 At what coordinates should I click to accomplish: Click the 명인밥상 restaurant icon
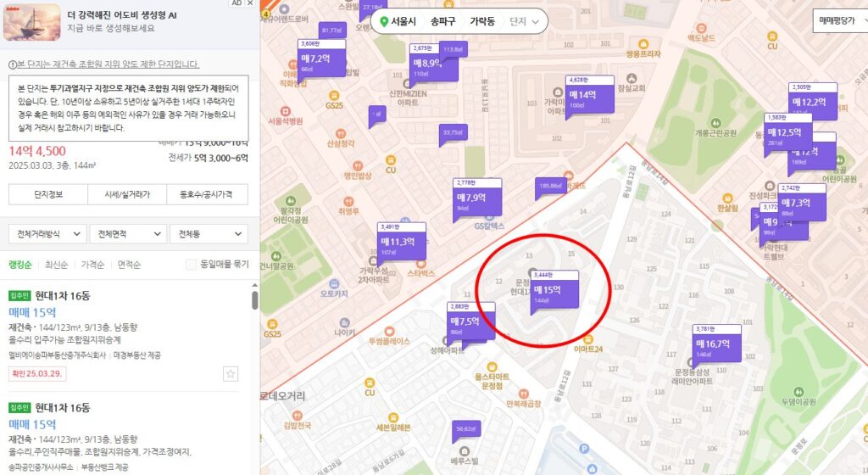(x=358, y=165)
